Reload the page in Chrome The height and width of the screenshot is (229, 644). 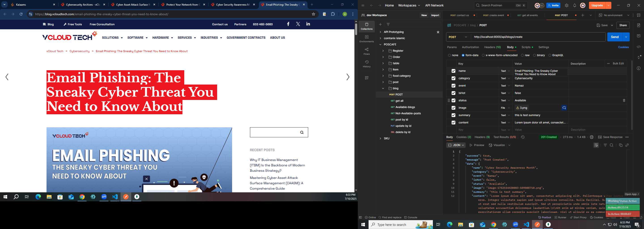[x=21, y=14]
